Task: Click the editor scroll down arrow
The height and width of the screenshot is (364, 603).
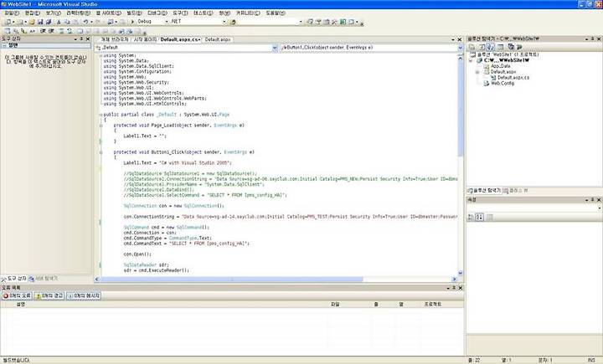Action: coord(461,273)
